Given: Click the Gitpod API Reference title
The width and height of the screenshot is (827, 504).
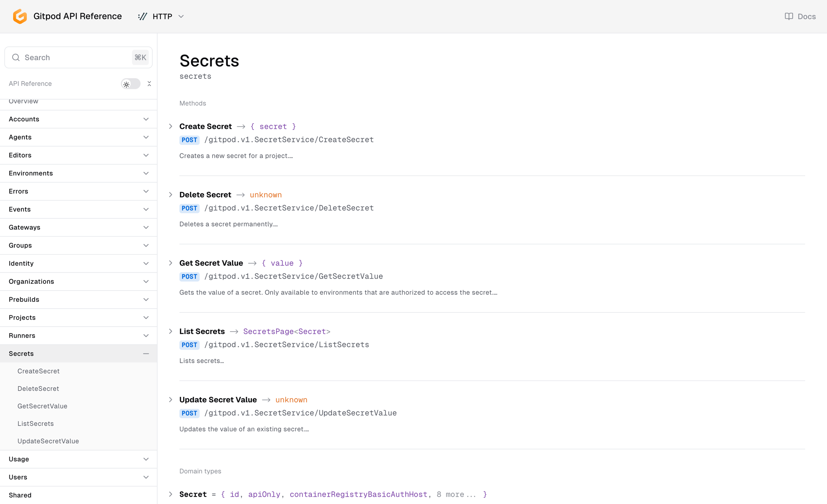Looking at the screenshot, I should coord(78,16).
